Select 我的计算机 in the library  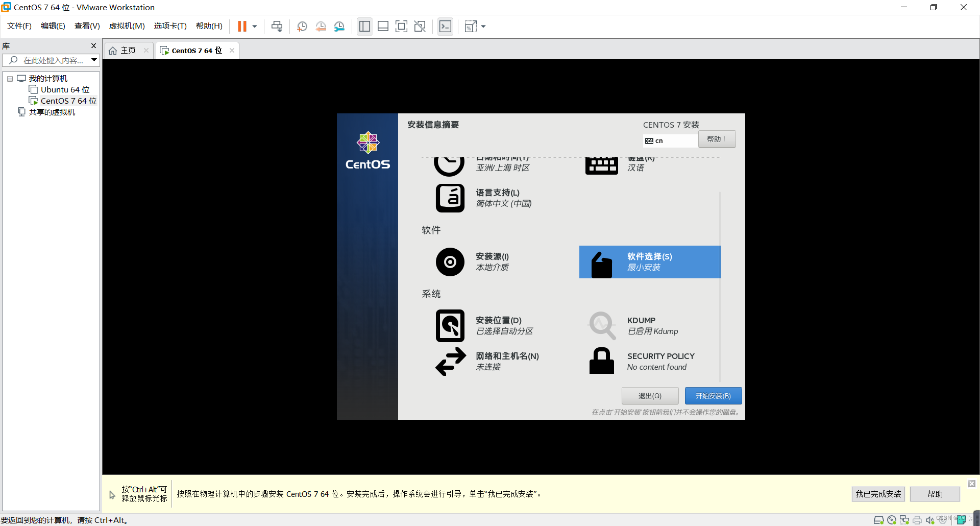tap(48, 79)
